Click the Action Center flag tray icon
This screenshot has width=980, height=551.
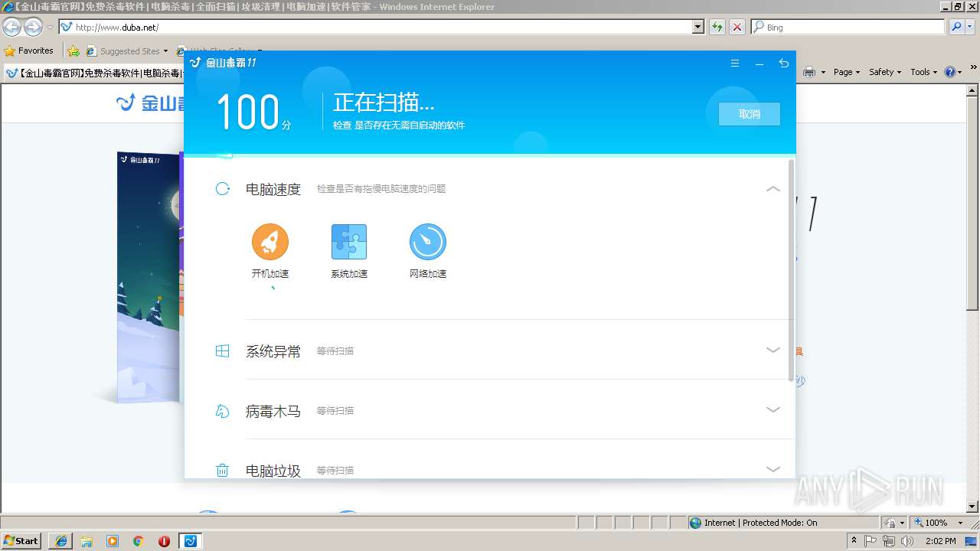[871, 541]
